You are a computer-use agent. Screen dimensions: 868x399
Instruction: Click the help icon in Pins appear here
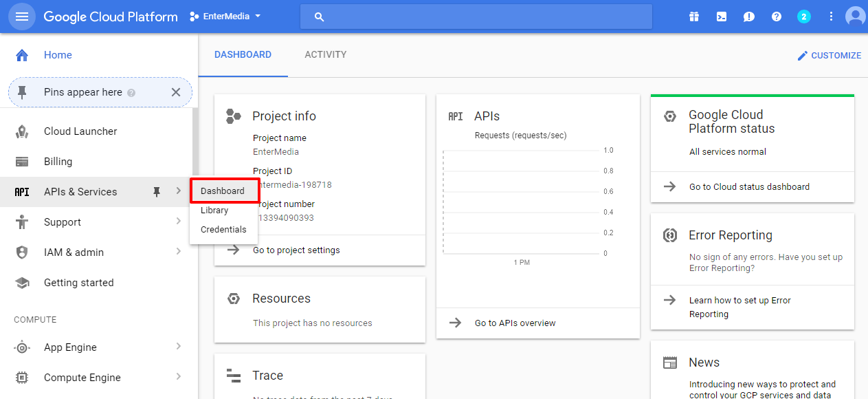[x=131, y=93]
